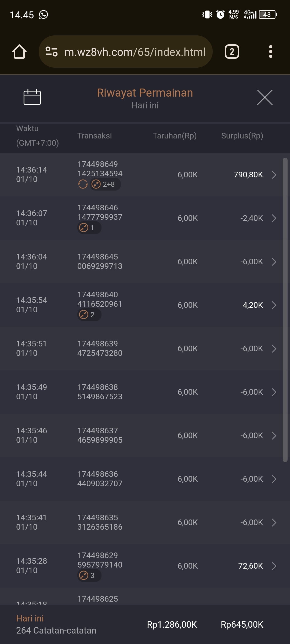This screenshot has height=644, width=290.
Task: Open the calendar date picker icon
Action: pyautogui.click(x=32, y=97)
